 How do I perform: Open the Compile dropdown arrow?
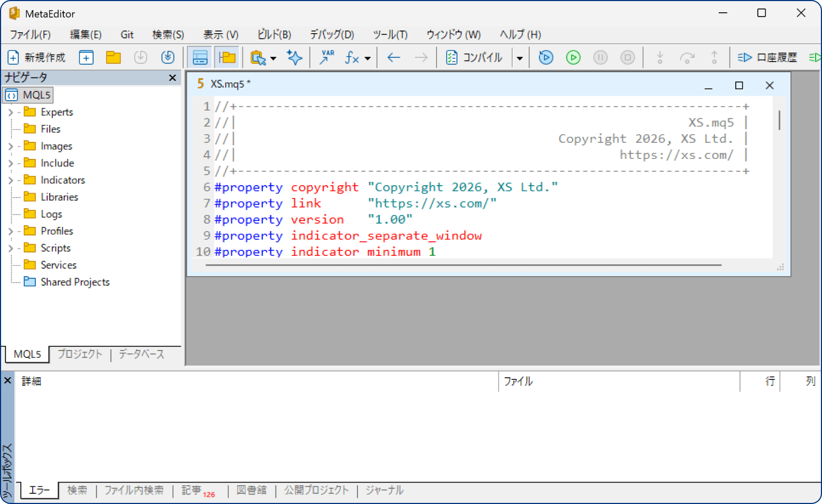[x=520, y=58]
